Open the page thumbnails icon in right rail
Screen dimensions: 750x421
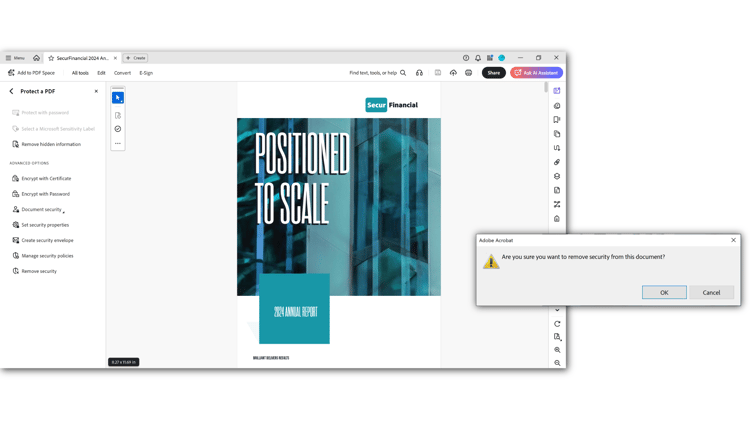557,134
